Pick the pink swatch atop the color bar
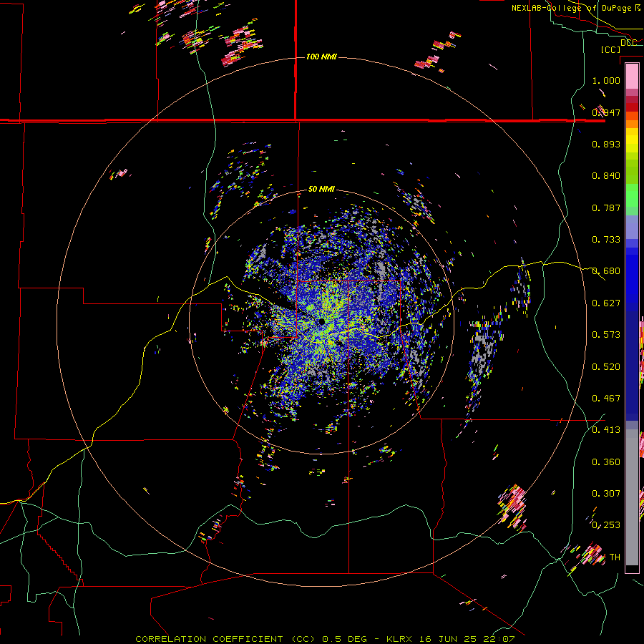This screenshot has width=644, height=644. [632, 76]
